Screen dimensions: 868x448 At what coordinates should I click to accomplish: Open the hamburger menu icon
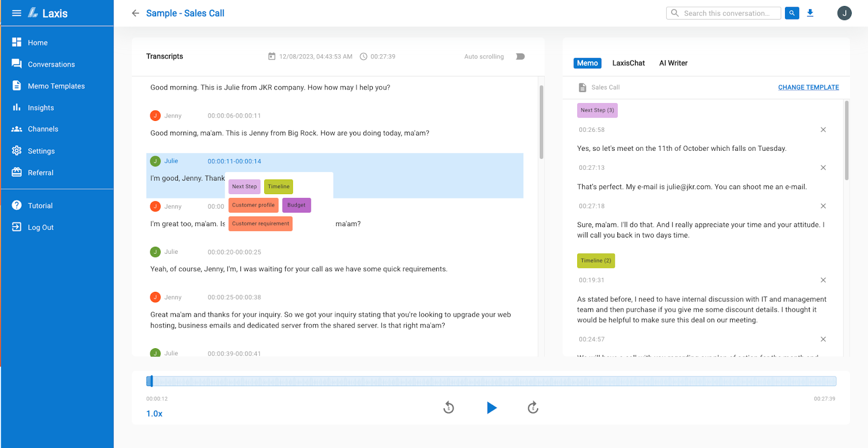coord(17,13)
